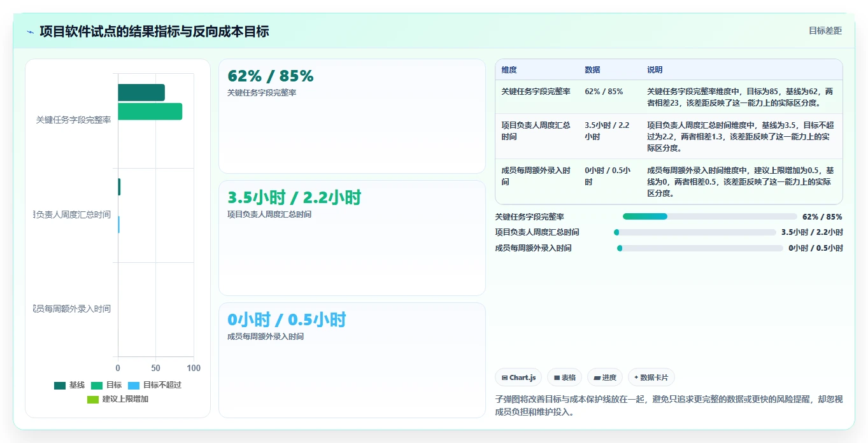Click the 62% / 85% table data cell
This screenshot has height=443, width=868.
604,91
